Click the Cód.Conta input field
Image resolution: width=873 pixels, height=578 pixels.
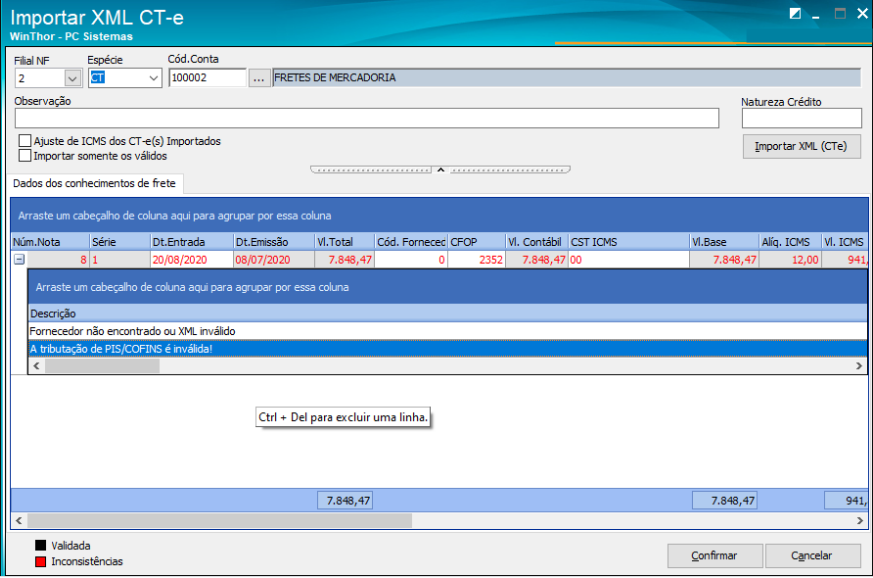click(207, 78)
